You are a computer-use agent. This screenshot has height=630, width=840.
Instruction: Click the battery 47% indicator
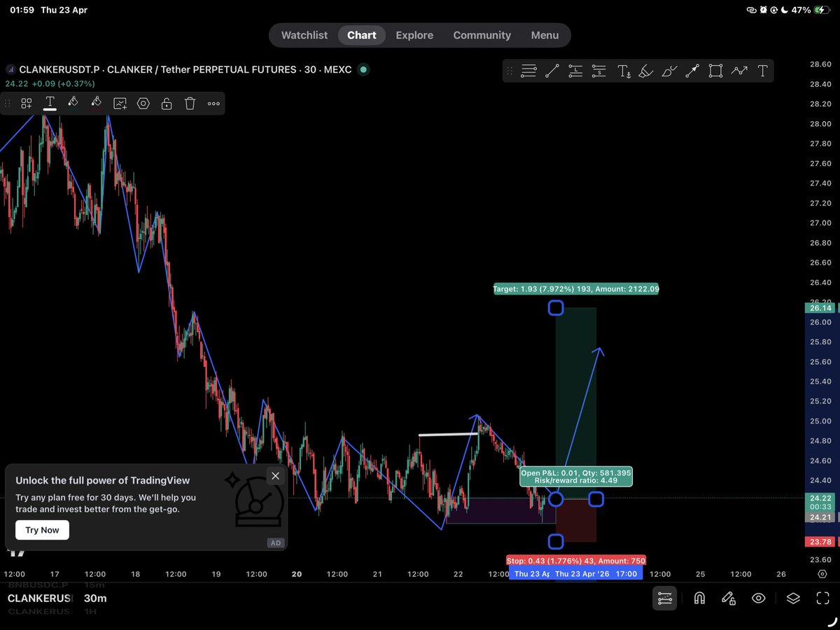coord(810,10)
